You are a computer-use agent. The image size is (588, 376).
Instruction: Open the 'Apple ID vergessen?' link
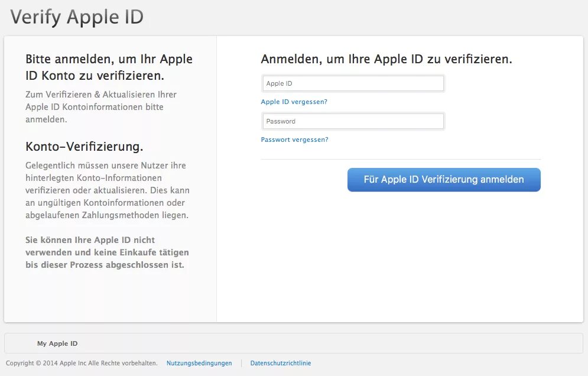coord(294,102)
